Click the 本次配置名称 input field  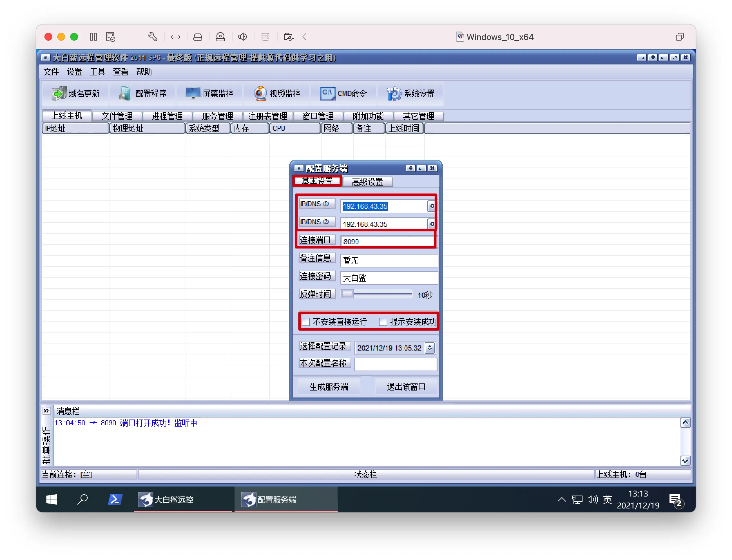click(x=396, y=364)
